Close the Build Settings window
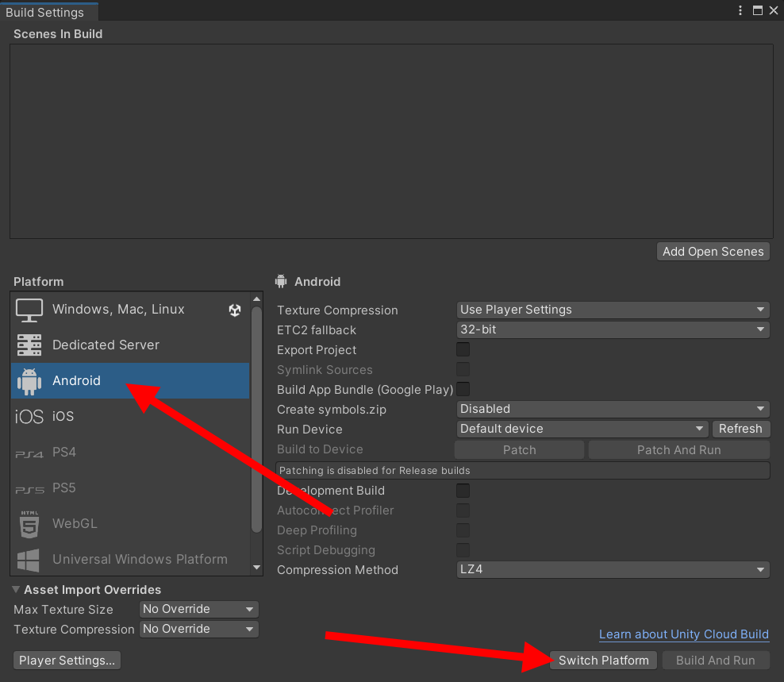784x682 pixels. (x=774, y=10)
